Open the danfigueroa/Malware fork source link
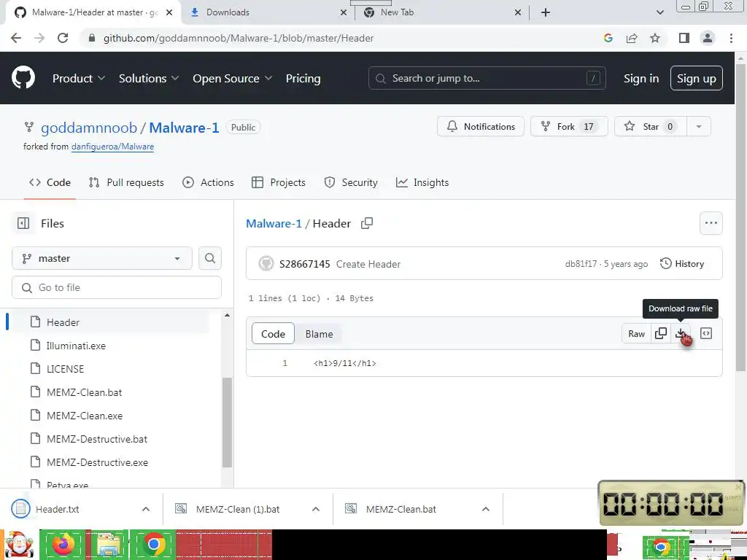 coord(112,147)
